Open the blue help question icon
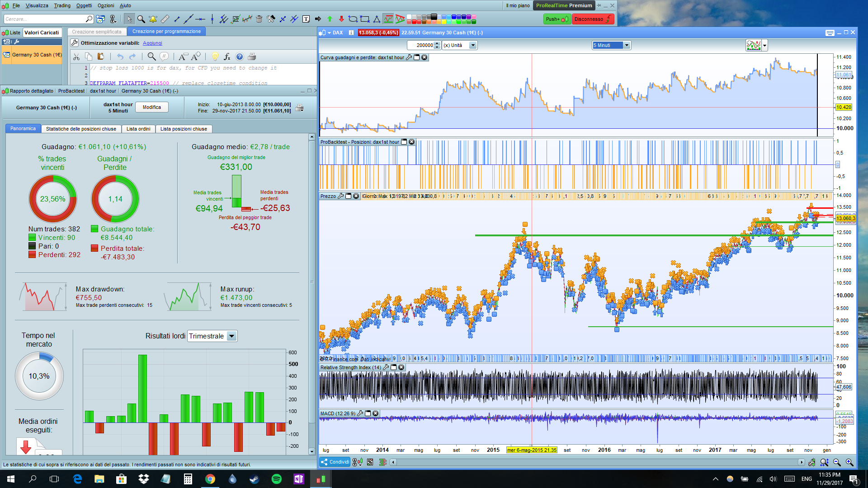The height and width of the screenshot is (488, 868). (240, 56)
